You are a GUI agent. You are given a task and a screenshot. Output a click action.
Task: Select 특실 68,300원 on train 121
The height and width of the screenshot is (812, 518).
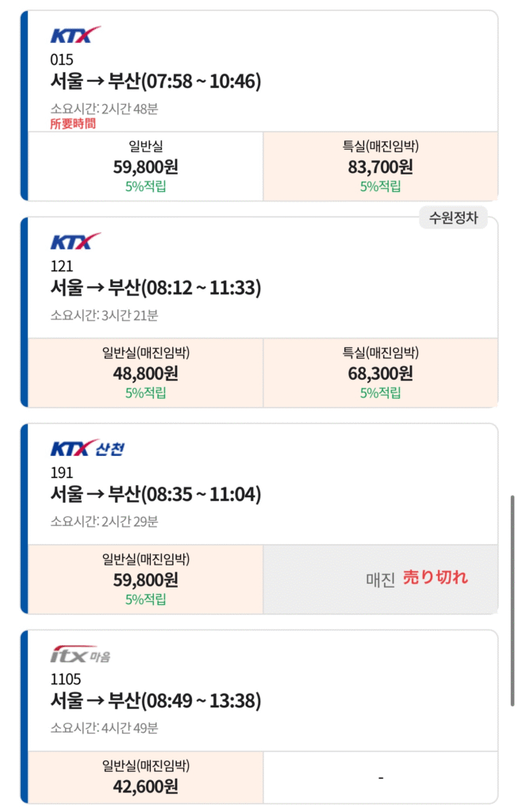(380, 373)
